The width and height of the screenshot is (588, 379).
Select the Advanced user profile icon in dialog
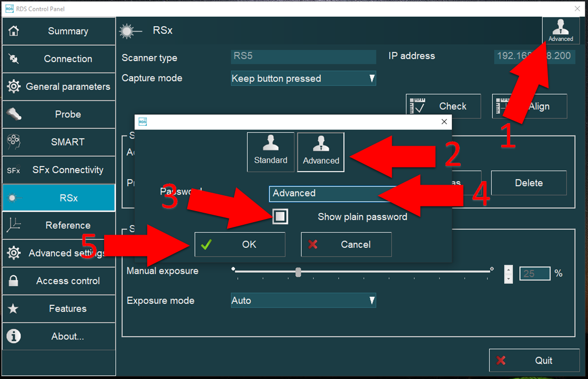321,152
